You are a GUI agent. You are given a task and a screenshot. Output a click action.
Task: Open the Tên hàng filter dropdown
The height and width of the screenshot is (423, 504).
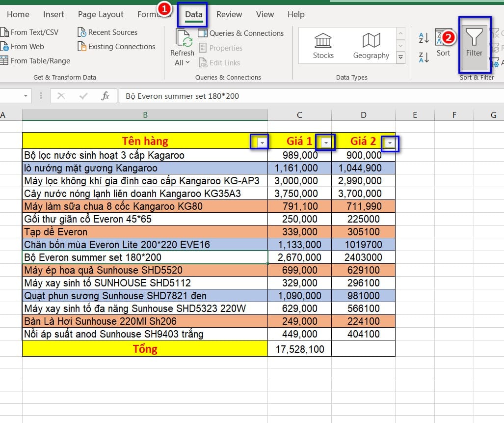[262, 142]
